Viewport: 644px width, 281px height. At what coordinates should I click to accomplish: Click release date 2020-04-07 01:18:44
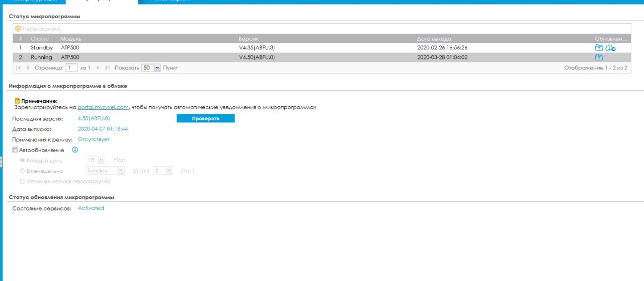103,129
